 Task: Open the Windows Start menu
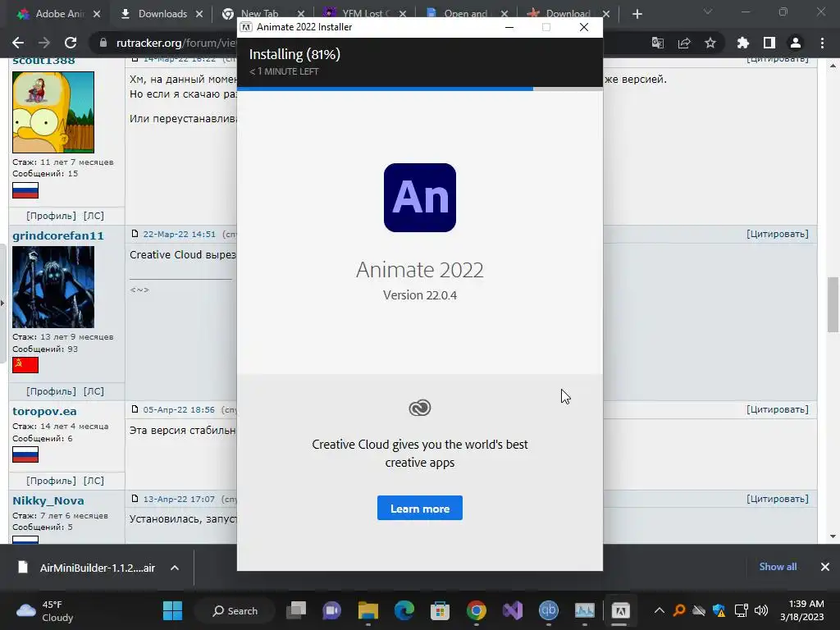[x=172, y=610]
